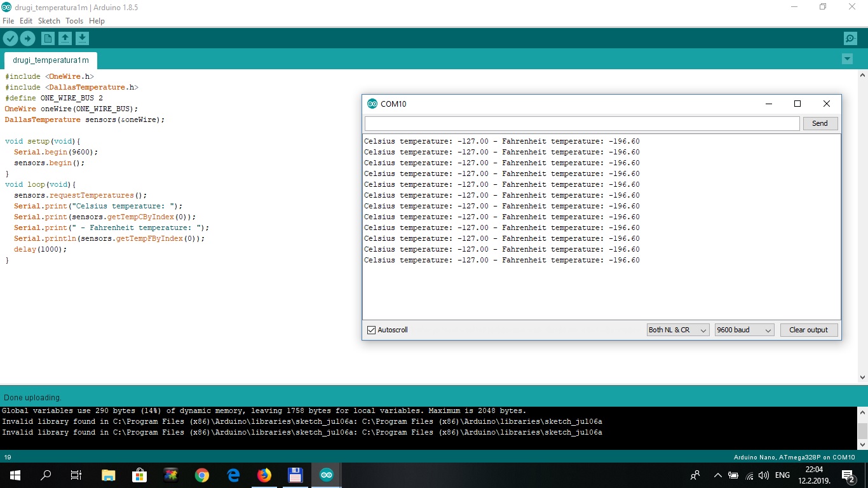
Task: Open Microsoft Store from the taskbar
Action: pos(140,475)
